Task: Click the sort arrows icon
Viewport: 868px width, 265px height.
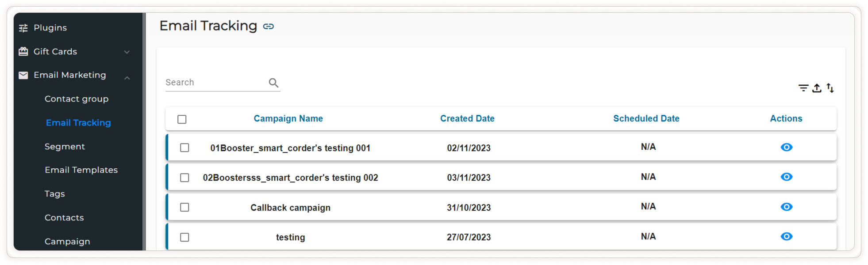Action: click(x=830, y=88)
